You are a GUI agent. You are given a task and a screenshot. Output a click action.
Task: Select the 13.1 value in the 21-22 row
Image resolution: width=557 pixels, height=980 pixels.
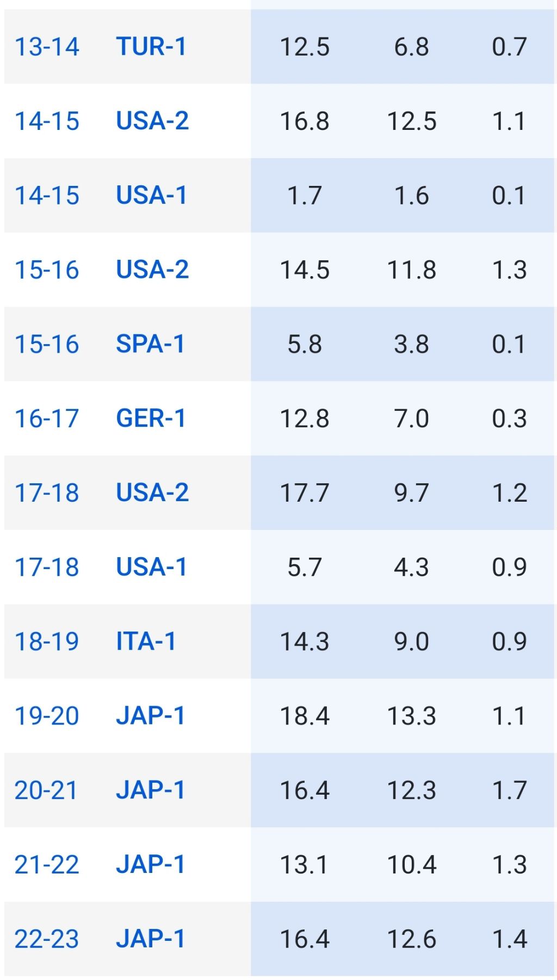[x=305, y=865]
